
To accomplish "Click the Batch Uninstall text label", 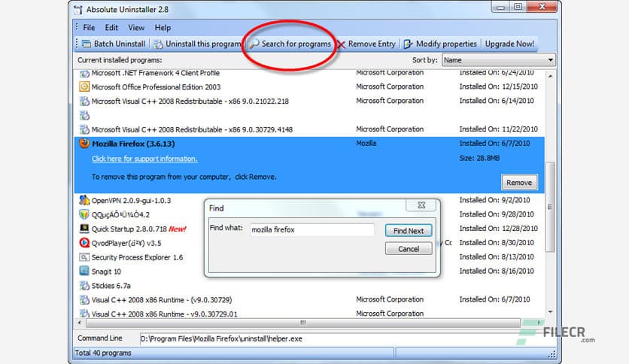I will click(x=119, y=44).
